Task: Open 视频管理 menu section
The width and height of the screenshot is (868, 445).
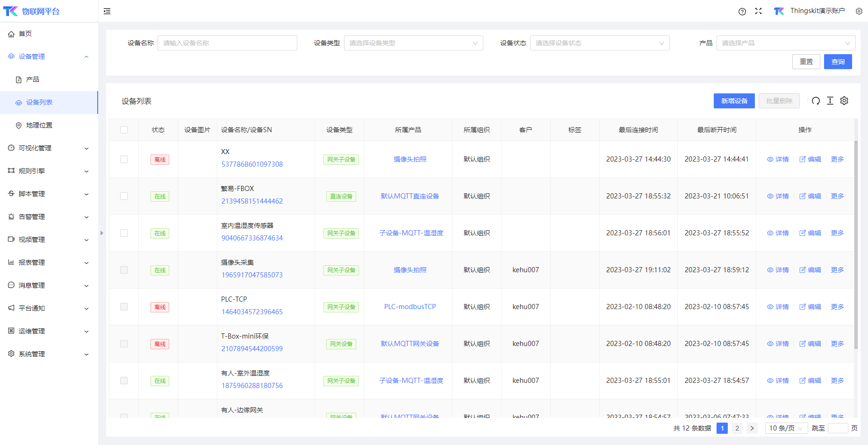Action: coord(49,240)
